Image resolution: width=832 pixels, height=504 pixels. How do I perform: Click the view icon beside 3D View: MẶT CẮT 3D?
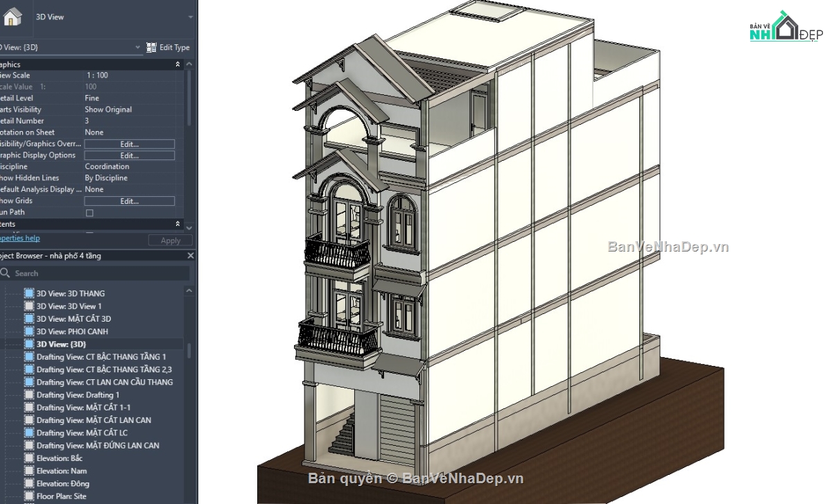click(29, 319)
